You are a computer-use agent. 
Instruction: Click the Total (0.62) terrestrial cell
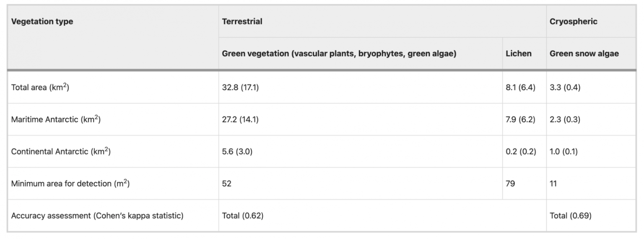382,216
